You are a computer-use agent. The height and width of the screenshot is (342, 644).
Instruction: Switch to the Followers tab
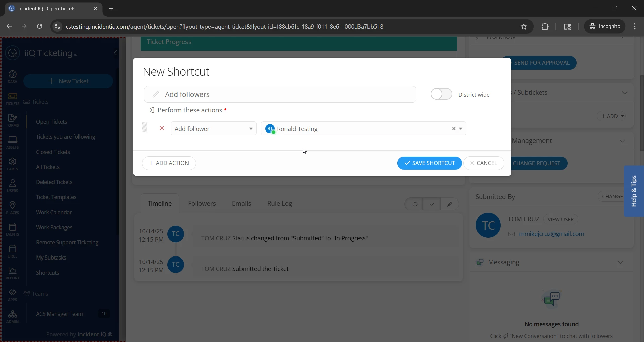click(x=202, y=203)
